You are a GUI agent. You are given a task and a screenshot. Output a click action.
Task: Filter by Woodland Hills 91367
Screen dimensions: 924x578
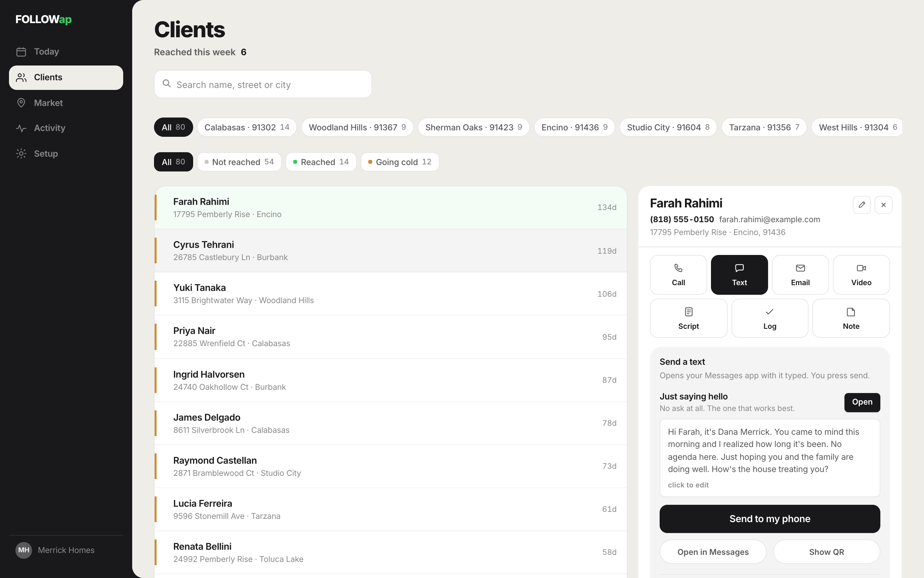(x=357, y=127)
